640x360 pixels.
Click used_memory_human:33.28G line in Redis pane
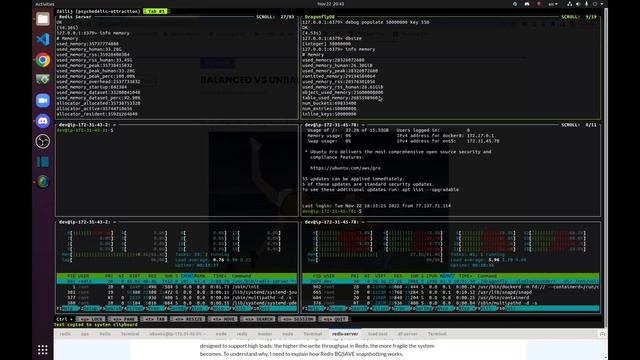pos(89,49)
